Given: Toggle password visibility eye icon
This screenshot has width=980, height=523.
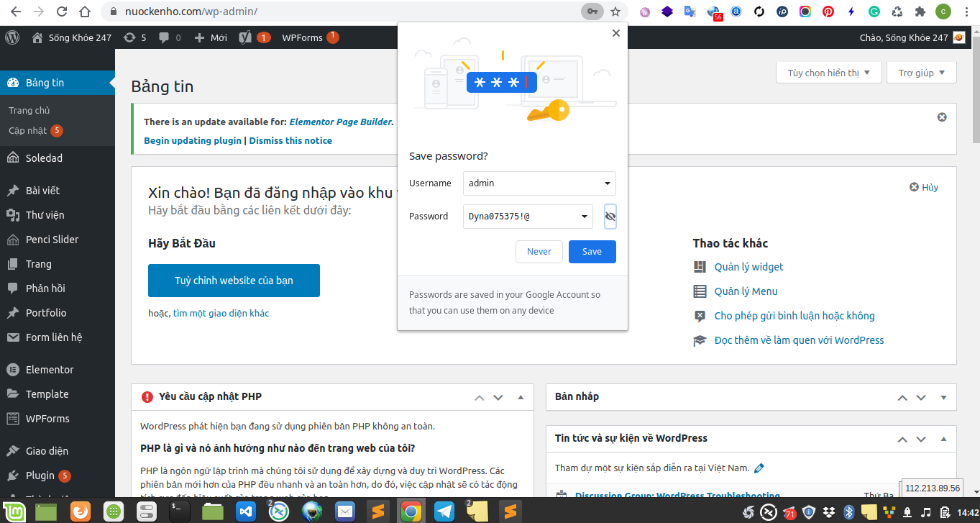Looking at the screenshot, I should (x=610, y=216).
